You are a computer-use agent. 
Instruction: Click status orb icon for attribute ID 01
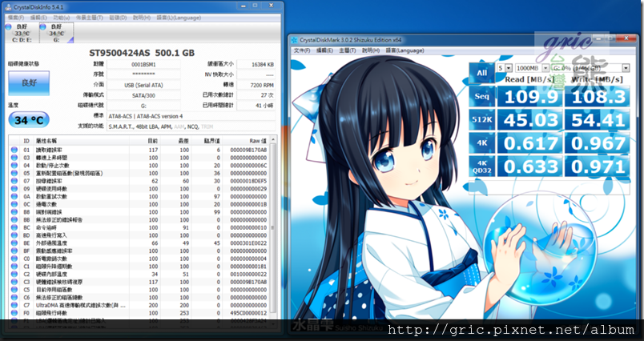point(14,150)
